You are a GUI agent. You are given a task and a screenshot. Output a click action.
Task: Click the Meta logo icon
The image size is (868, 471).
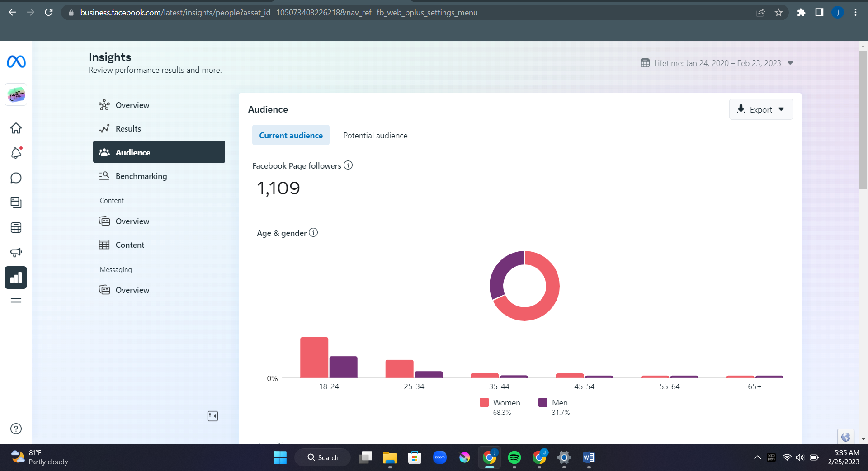click(16, 61)
